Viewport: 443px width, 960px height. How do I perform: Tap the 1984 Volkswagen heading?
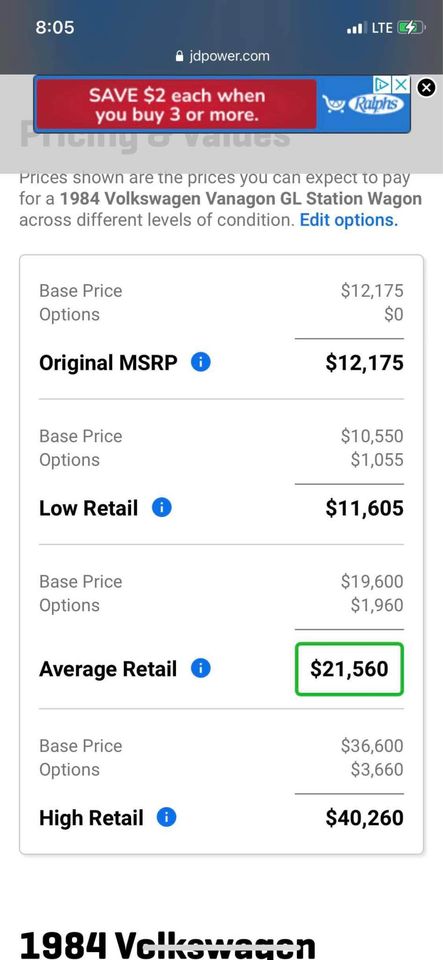click(x=168, y=946)
